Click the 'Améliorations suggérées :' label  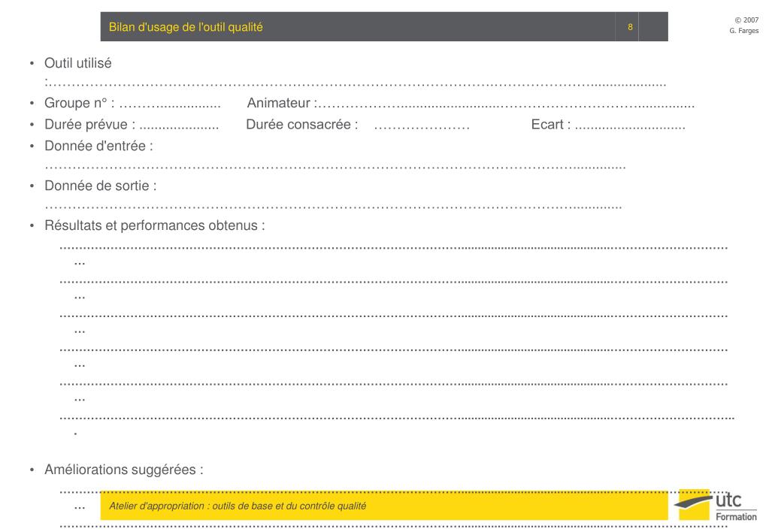(123, 470)
